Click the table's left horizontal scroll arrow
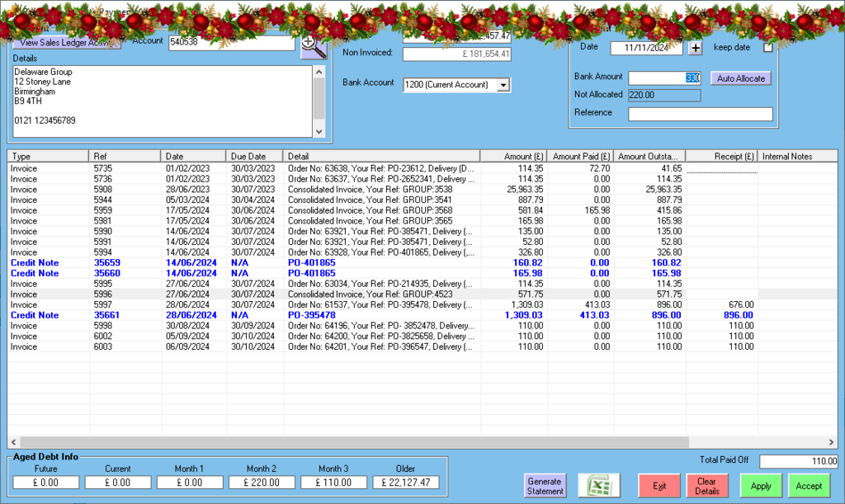 [x=14, y=443]
